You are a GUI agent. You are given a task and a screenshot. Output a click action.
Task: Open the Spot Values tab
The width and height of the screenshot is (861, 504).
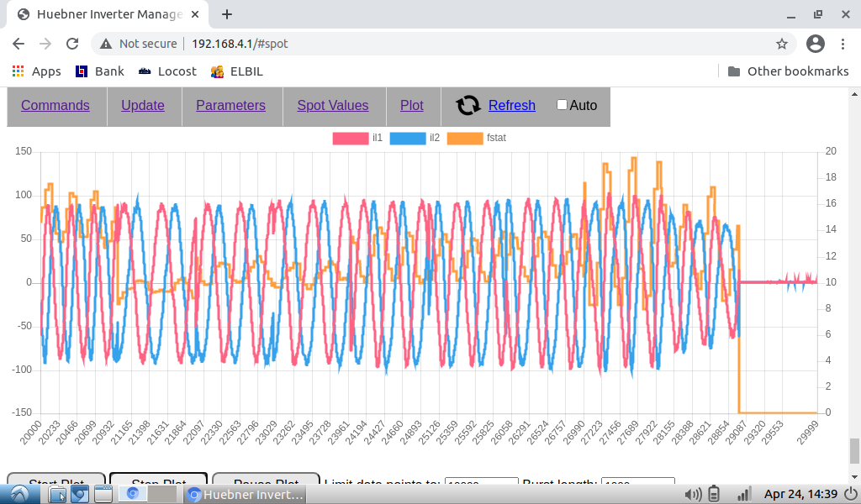click(332, 105)
